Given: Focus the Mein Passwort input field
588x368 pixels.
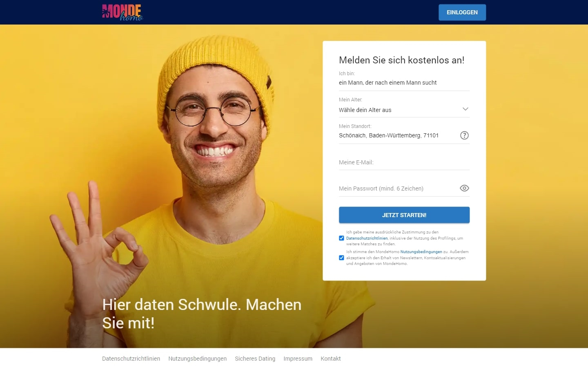Looking at the screenshot, I should pyautogui.click(x=398, y=188).
